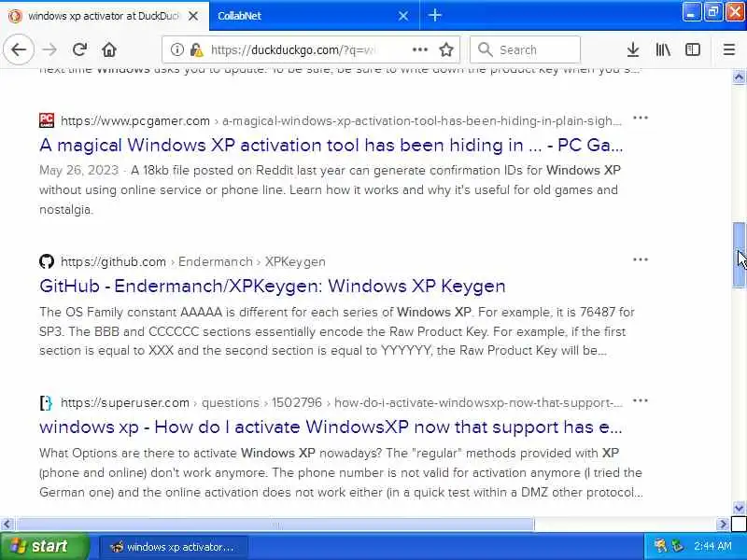This screenshot has height=560, width=747.
Task: Click the padlock warning icon
Action: tap(196, 49)
